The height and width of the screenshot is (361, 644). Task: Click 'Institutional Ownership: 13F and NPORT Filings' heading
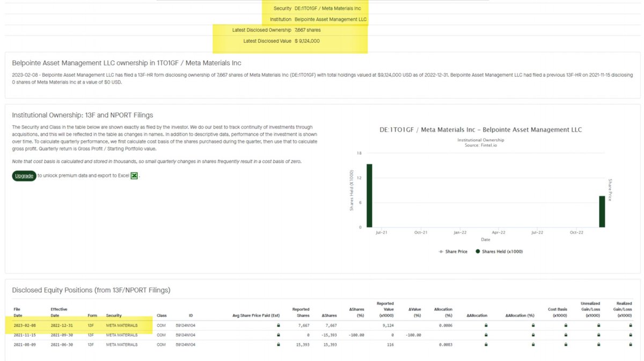coord(83,115)
